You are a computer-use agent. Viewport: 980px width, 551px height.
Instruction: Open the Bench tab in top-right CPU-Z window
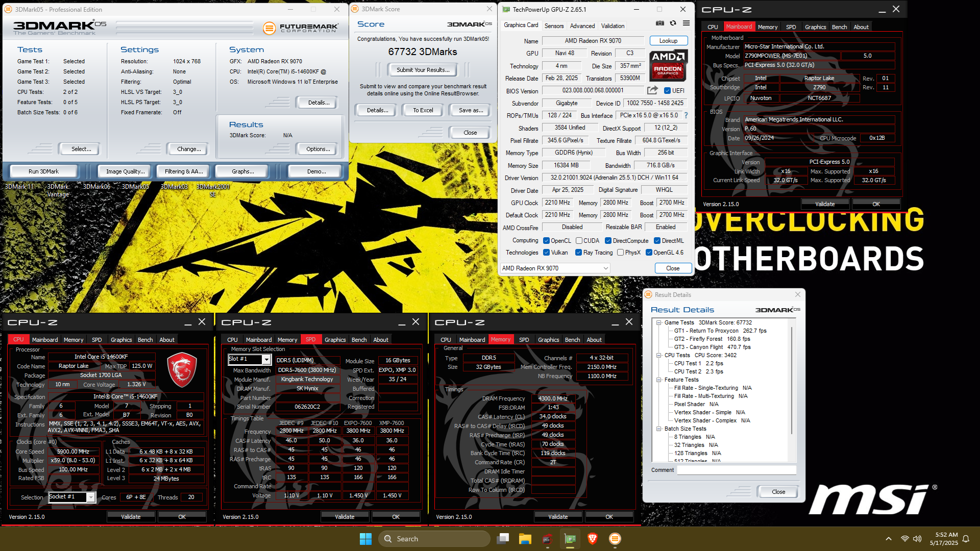tap(839, 27)
